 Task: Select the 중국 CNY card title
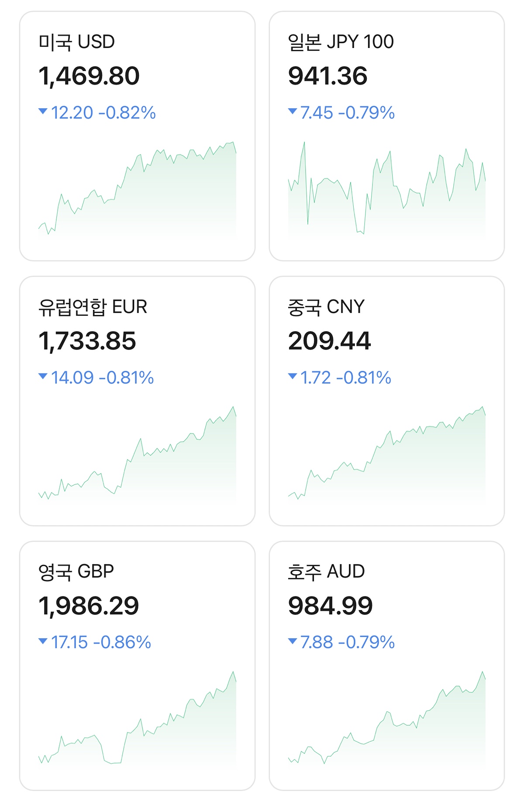[x=326, y=307]
